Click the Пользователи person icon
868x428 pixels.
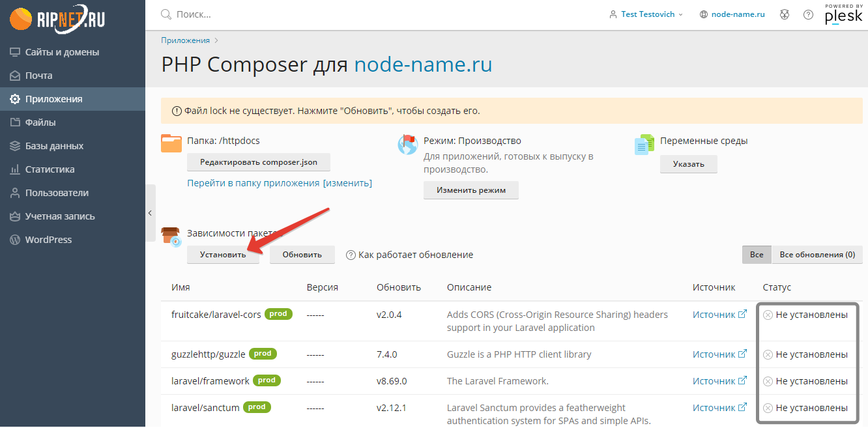coord(15,193)
